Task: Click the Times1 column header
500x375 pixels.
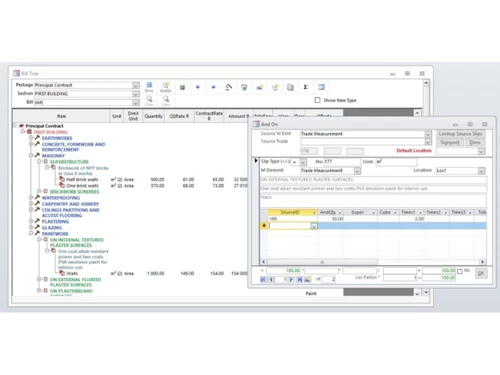Action: [411, 212]
